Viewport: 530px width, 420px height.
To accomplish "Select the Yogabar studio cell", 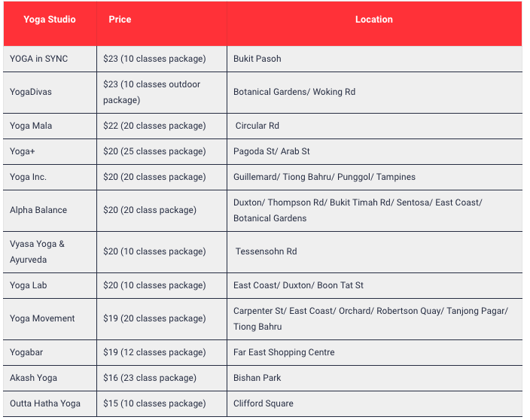I will tap(27, 352).
